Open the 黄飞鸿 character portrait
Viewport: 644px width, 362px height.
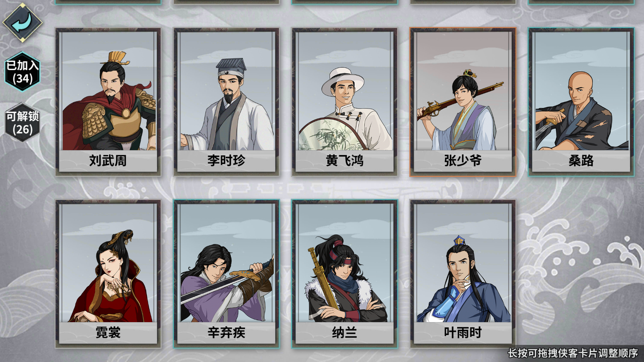(344, 102)
